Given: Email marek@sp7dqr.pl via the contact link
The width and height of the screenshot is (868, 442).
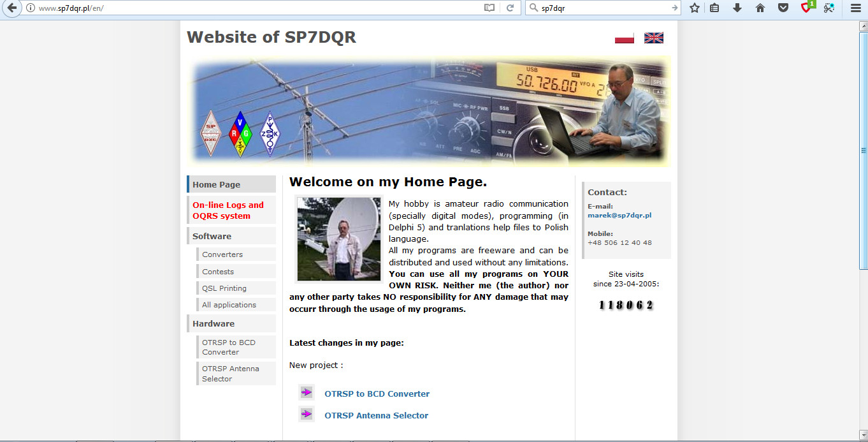Looking at the screenshot, I should [x=619, y=215].
